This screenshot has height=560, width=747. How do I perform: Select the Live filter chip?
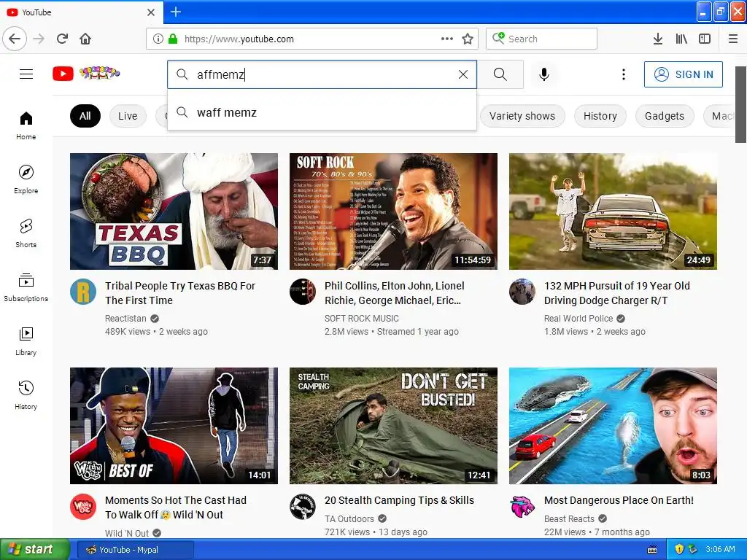[128, 116]
